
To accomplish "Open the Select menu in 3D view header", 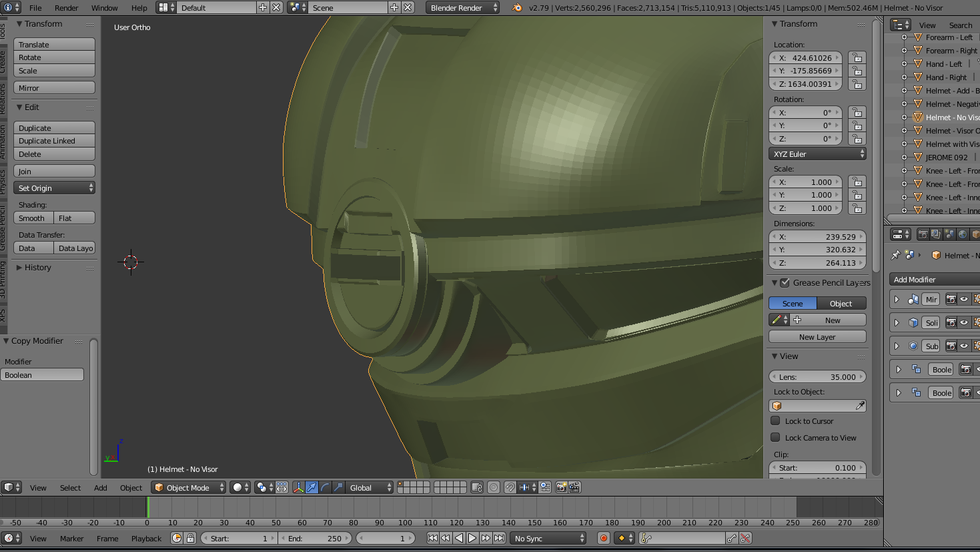I will pos(70,488).
